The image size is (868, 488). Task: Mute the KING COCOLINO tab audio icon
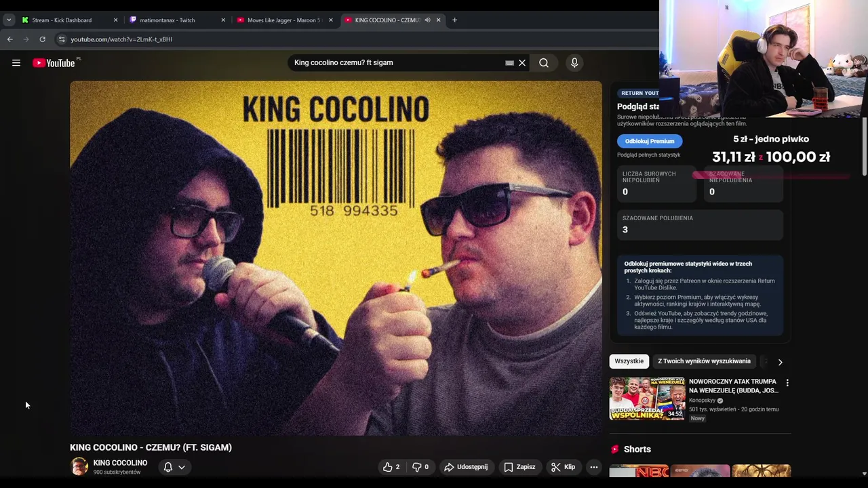click(427, 20)
